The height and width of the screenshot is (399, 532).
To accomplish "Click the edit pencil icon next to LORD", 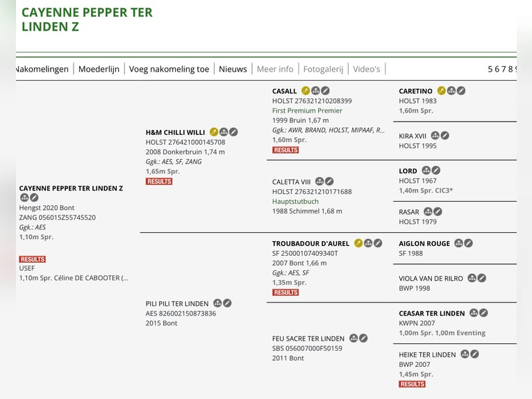I will (x=436, y=170).
